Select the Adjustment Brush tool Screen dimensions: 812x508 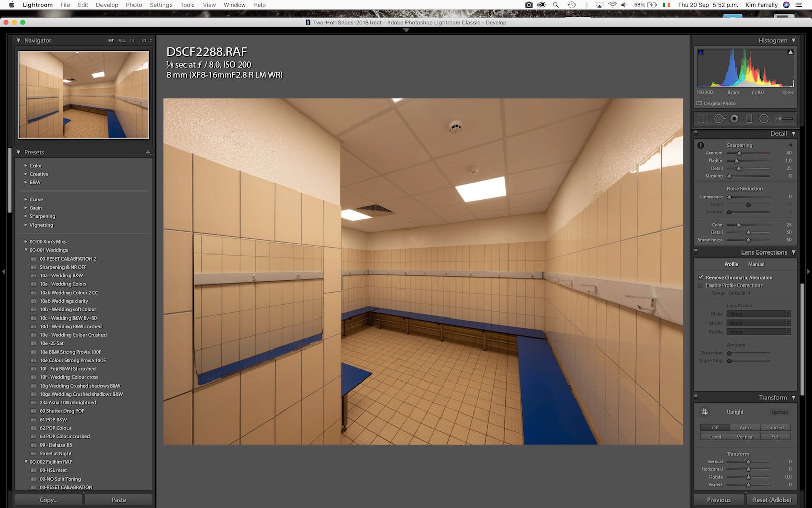coord(784,119)
